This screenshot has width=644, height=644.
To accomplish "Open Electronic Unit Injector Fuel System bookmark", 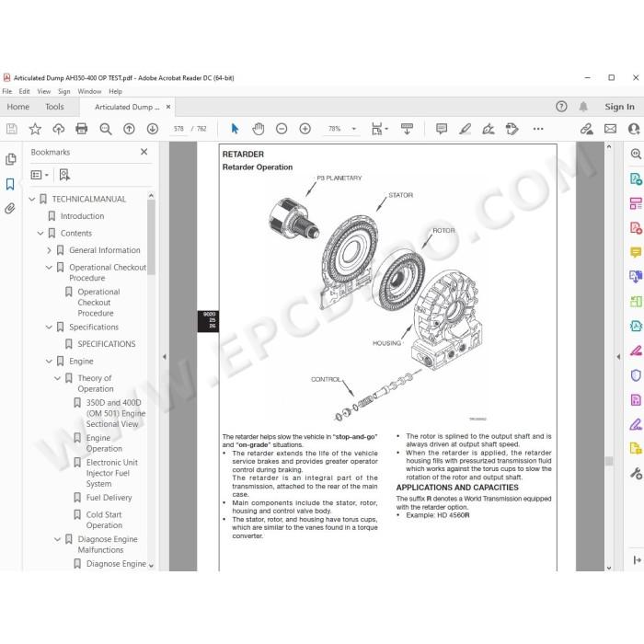I will [111, 473].
